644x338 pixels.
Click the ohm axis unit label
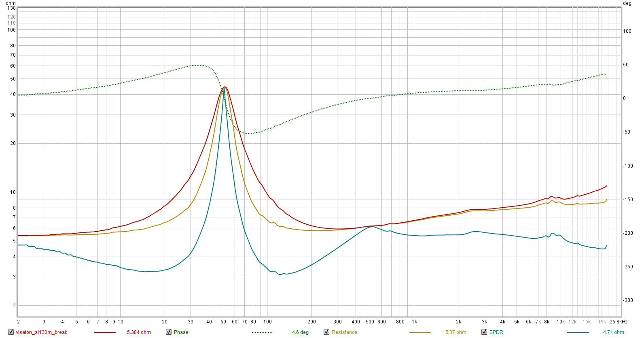point(11,3)
